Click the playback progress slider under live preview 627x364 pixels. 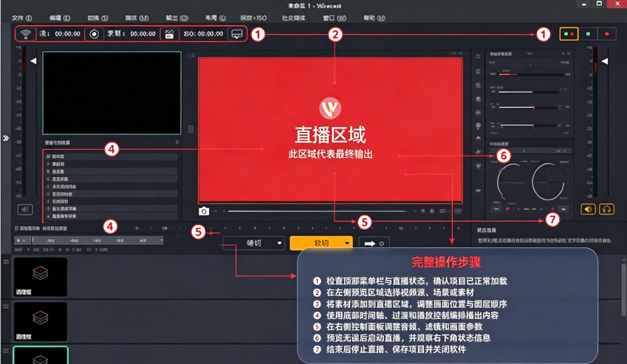point(318,211)
